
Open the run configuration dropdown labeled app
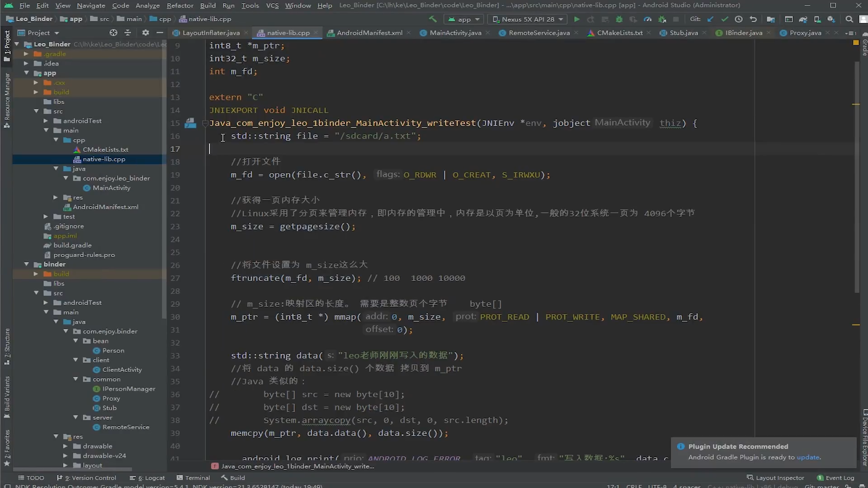tap(464, 19)
